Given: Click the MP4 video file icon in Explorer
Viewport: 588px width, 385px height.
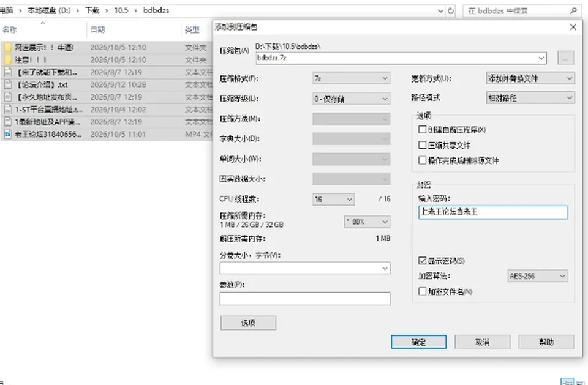Looking at the screenshot, I should pos(7,134).
